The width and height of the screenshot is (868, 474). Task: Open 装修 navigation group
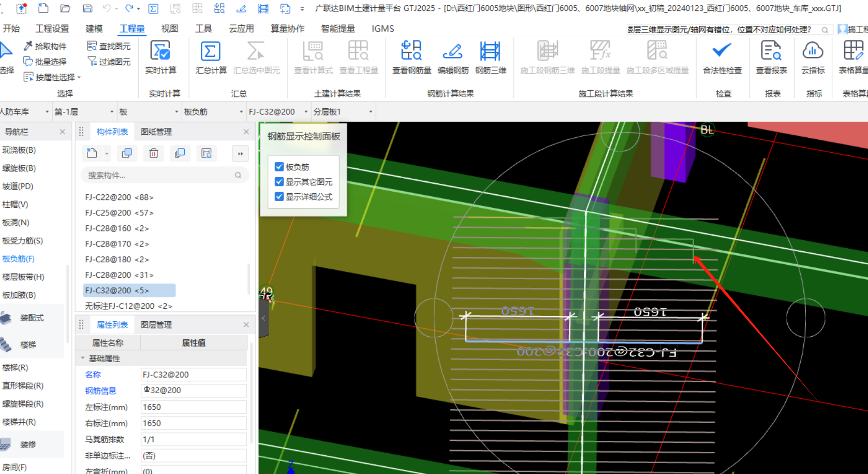(x=28, y=444)
